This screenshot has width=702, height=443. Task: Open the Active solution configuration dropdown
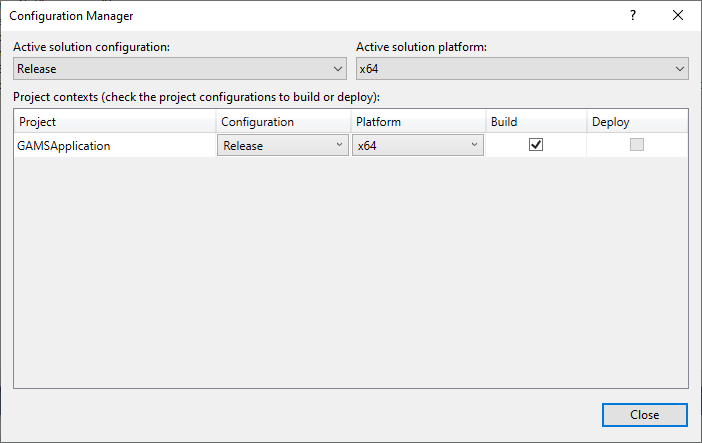(x=180, y=69)
